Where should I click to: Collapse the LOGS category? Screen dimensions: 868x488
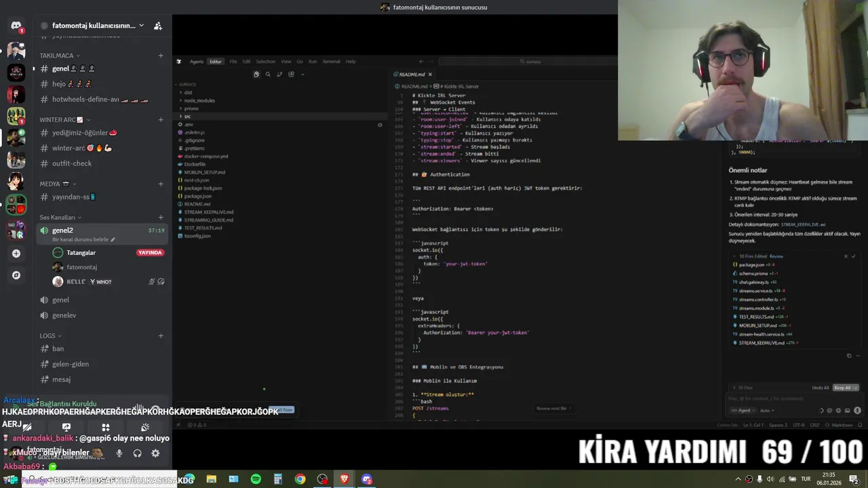point(50,335)
